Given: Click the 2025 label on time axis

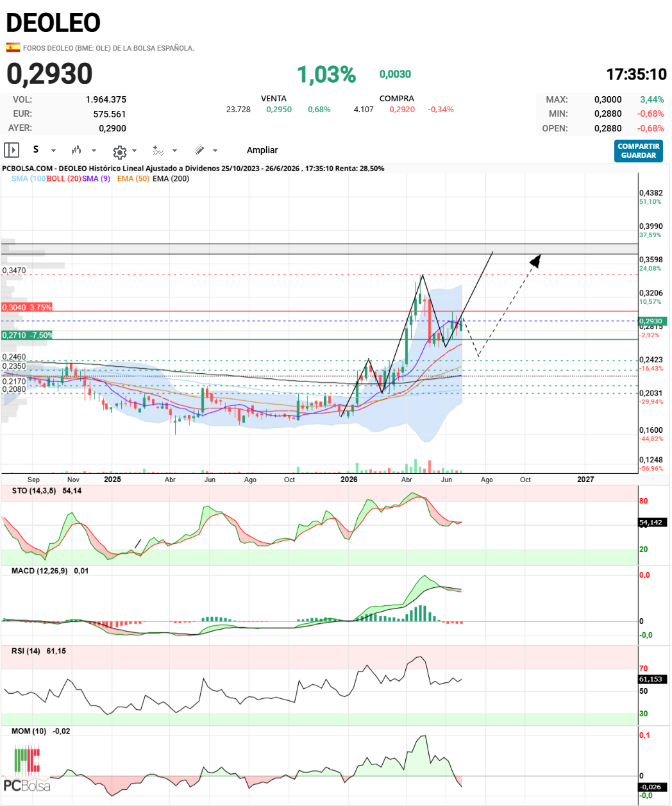Looking at the screenshot, I should [x=112, y=479].
